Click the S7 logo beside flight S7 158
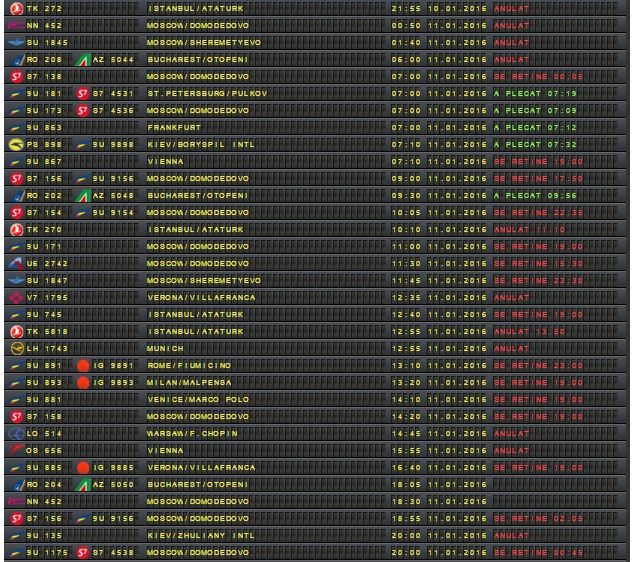This screenshot has width=633, height=562. click(16, 417)
